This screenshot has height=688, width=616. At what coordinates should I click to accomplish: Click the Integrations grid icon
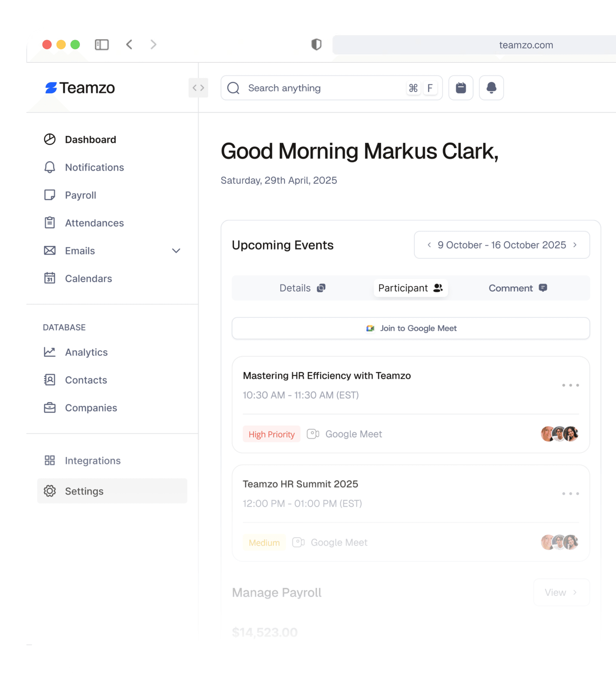[50, 460]
